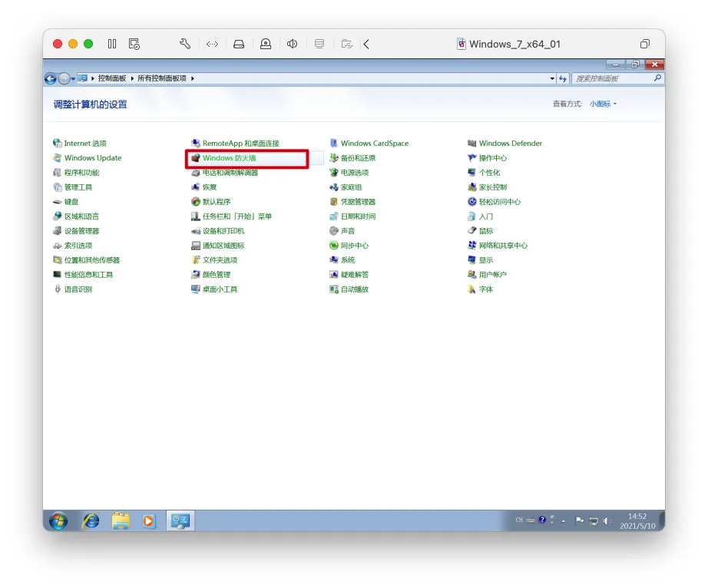This screenshot has height=588, width=708.
Task: Select the 性能信息和工具 item
Action: click(x=83, y=274)
